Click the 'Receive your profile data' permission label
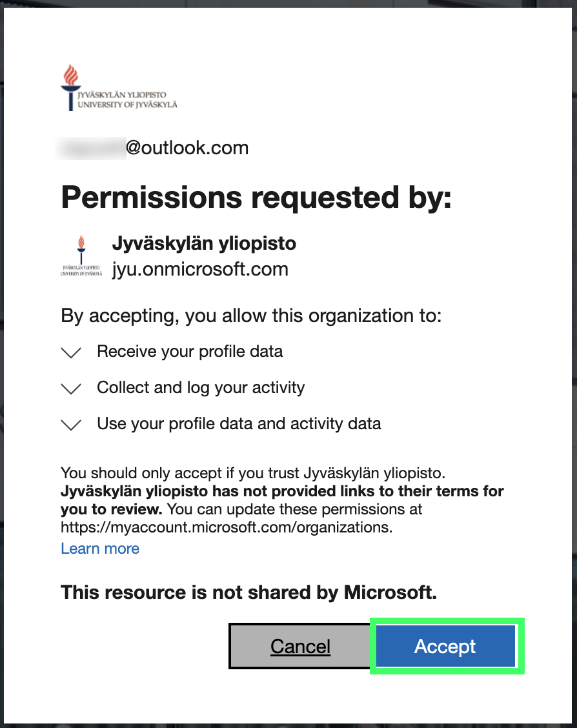 [x=189, y=352]
